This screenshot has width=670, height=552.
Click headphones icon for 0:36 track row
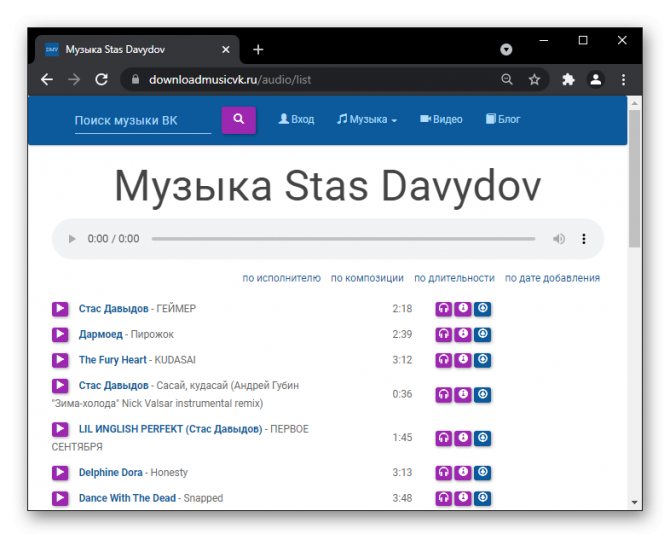tap(444, 394)
